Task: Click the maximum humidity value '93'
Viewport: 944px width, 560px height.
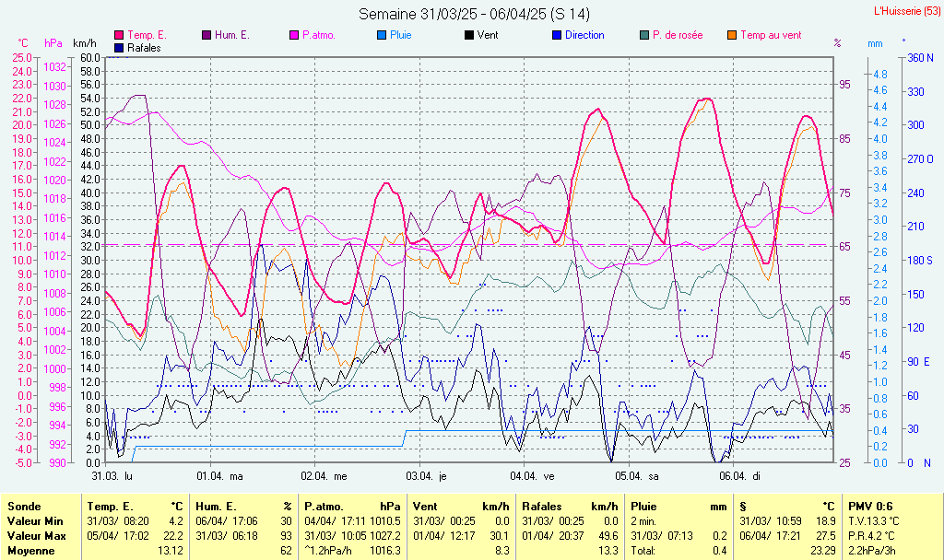Action: 286,535
